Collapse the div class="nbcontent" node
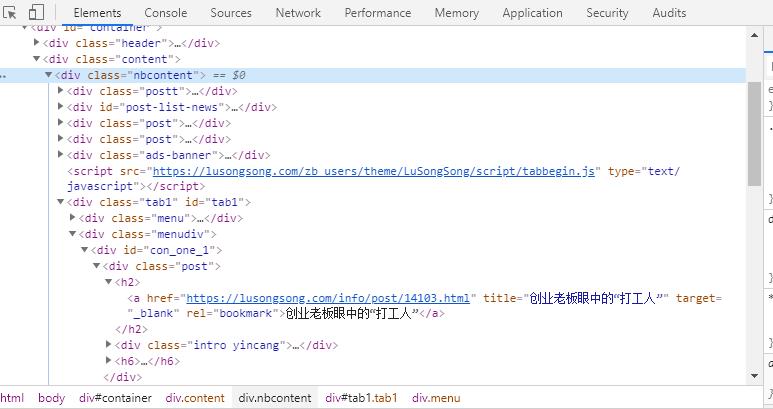773x409 pixels. pyautogui.click(x=48, y=75)
